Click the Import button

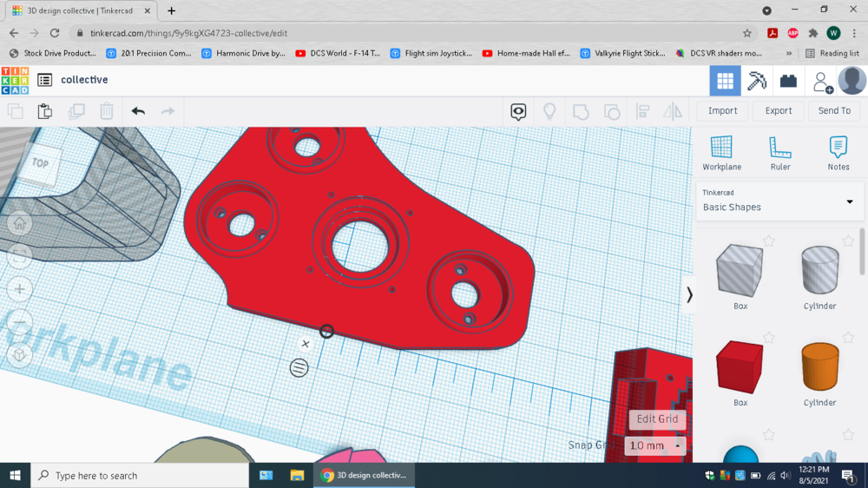(722, 111)
